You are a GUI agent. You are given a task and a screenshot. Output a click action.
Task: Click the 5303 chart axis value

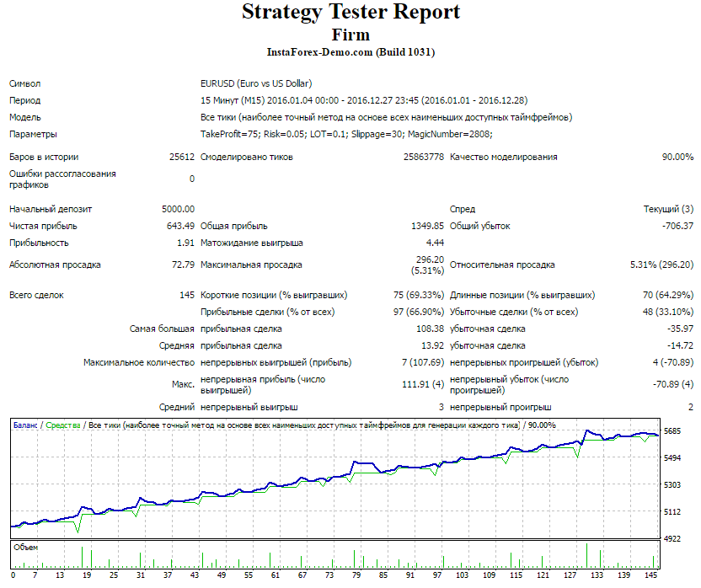[x=672, y=485]
